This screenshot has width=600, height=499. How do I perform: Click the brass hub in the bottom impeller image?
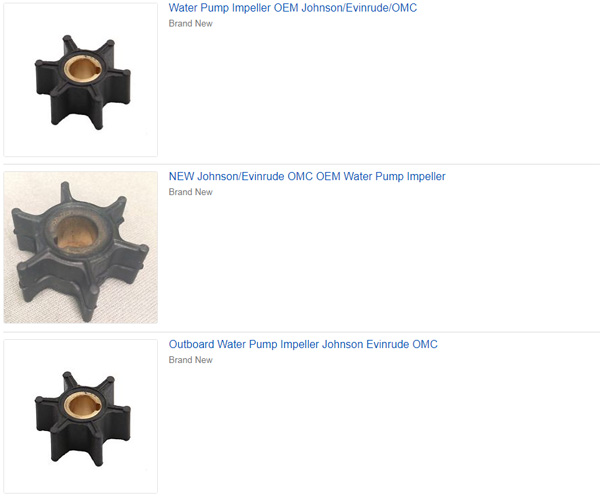[x=83, y=405]
